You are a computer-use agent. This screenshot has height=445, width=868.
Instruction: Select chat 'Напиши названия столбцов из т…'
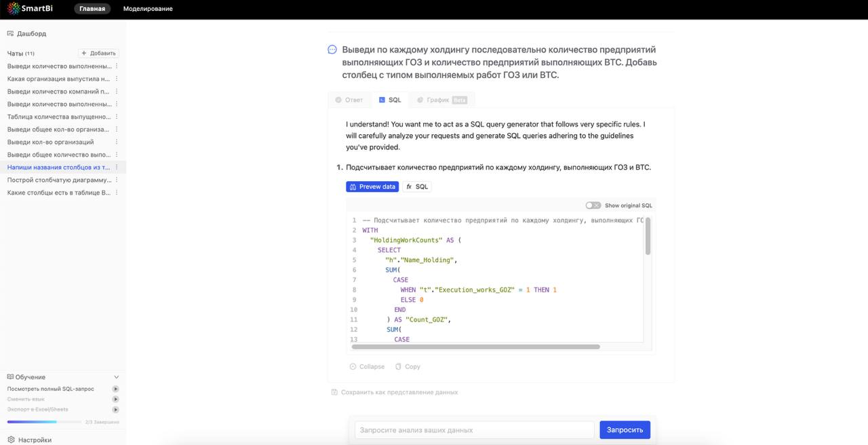coord(58,167)
